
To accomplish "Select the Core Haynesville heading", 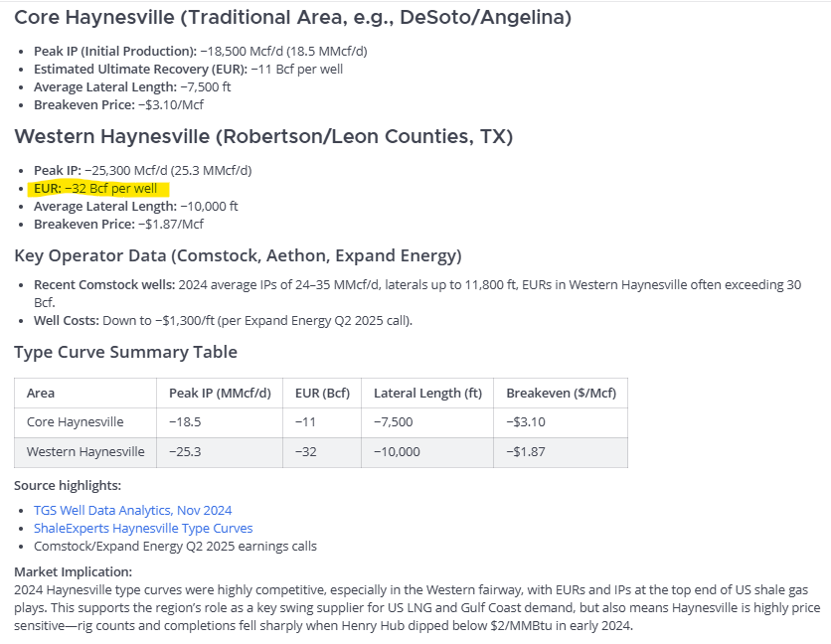I will (x=292, y=17).
